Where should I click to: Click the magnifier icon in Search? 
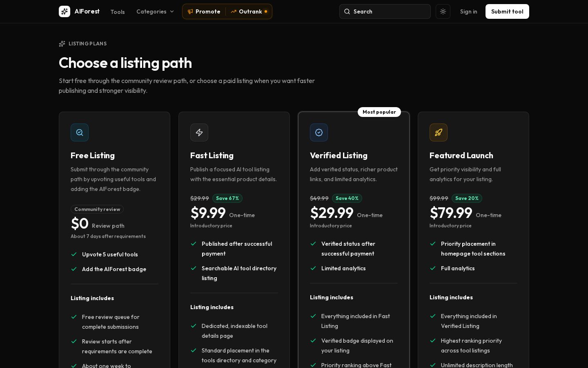coord(347,11)
